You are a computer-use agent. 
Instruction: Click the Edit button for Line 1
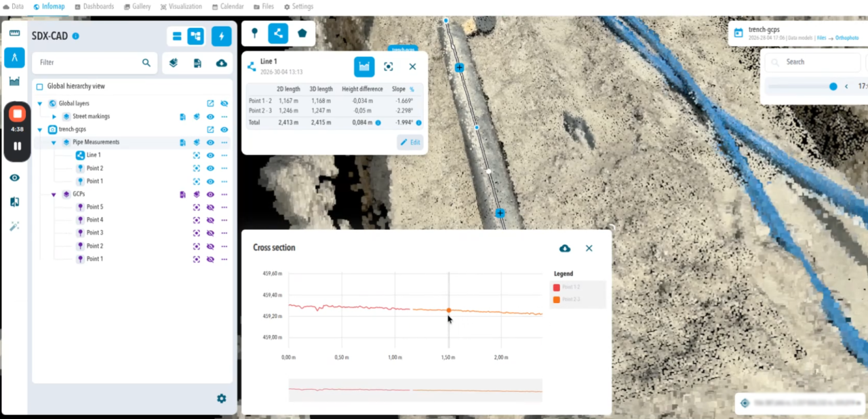point(410,142)
